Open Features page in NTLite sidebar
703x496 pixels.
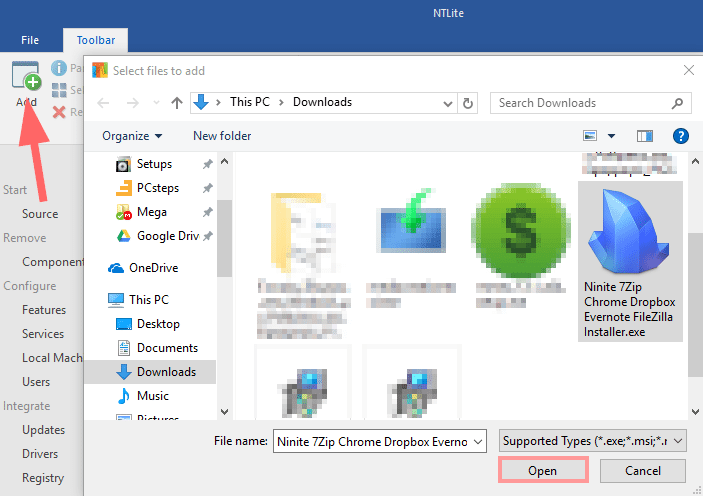click(x=44, y=310)
